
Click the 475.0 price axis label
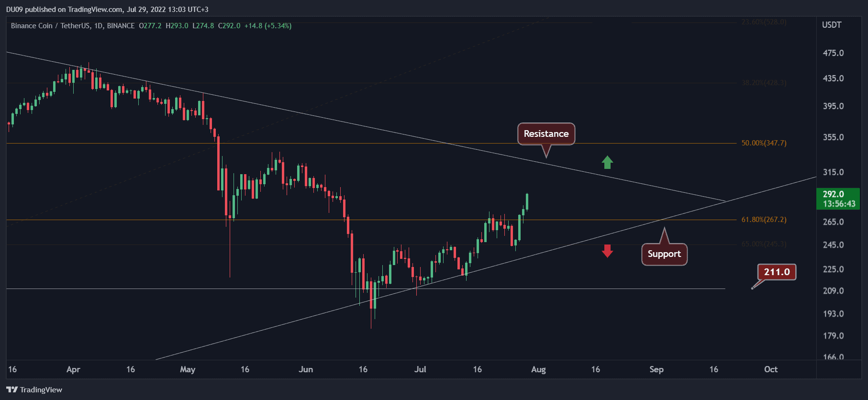click(834, 53)
